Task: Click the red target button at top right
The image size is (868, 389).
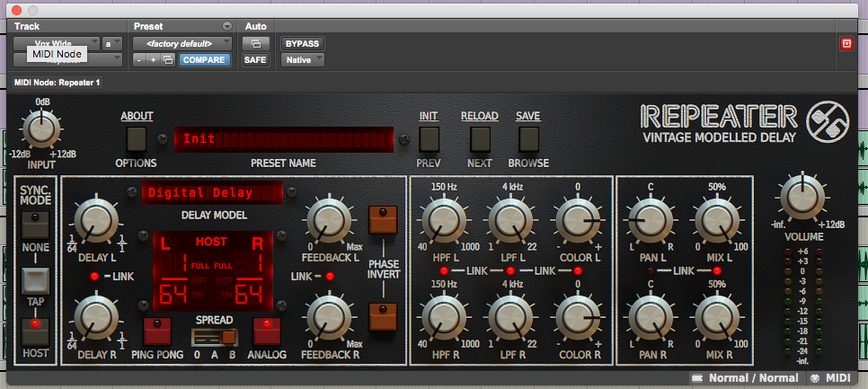Action: pos(846,44)
